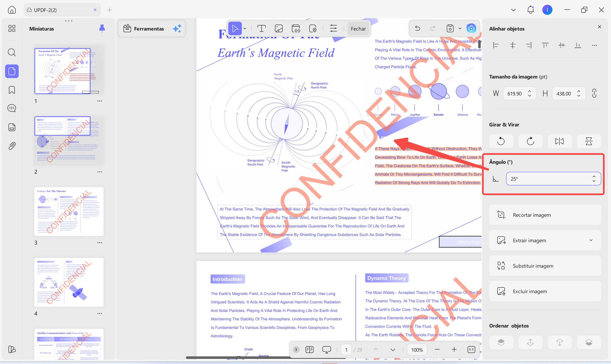This screenshot has width=611, height=364.
Task: Undo the last action
Action: pos(418,28)
